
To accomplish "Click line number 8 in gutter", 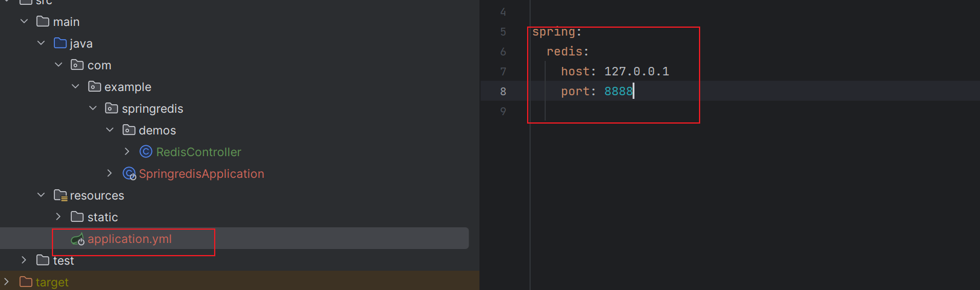I will point(503,92).
